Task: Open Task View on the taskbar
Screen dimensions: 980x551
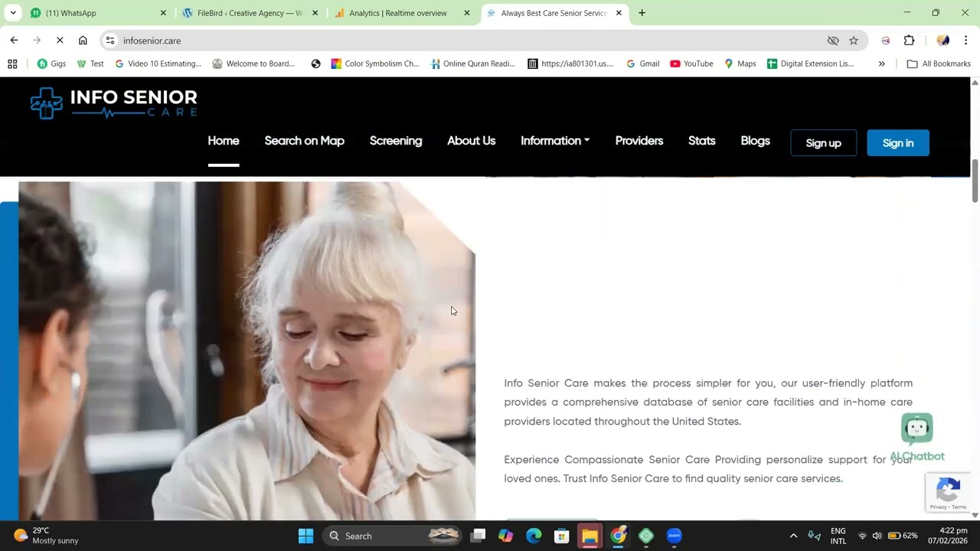Action: 479,536
